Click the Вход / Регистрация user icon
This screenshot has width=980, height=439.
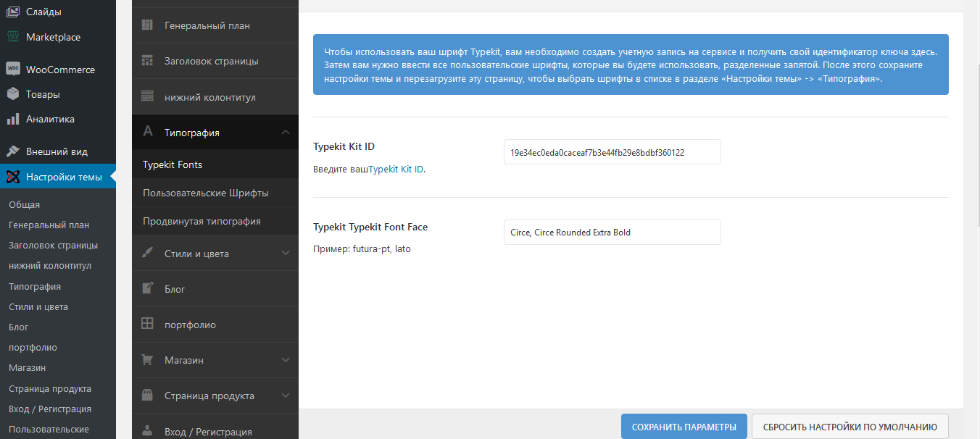(148, 431)
